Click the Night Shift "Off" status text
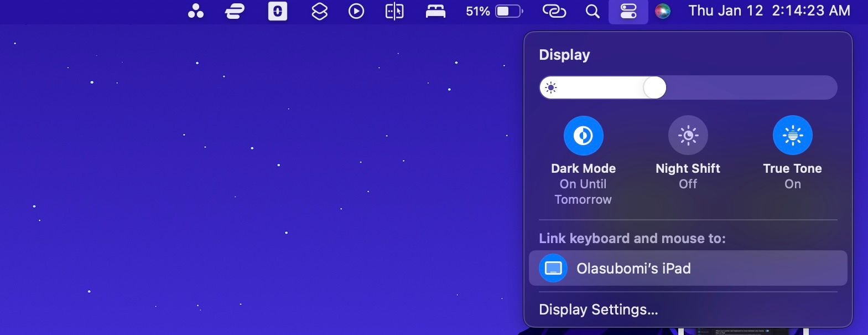Image resolution: width=868 pixels, height=335 pixels. (x=688, y=184)
